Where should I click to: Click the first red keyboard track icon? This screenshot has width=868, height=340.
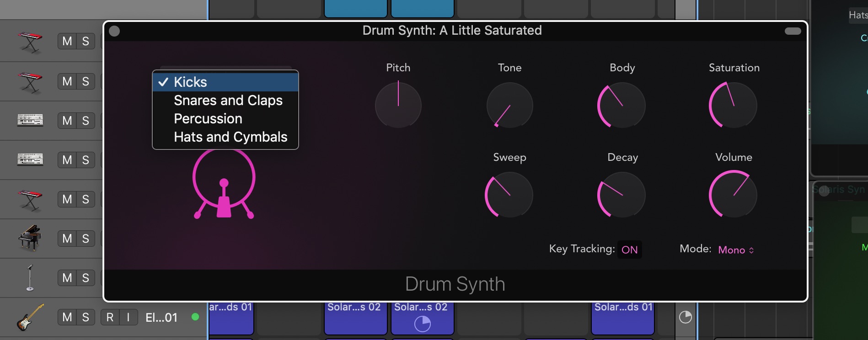point(30,42)
